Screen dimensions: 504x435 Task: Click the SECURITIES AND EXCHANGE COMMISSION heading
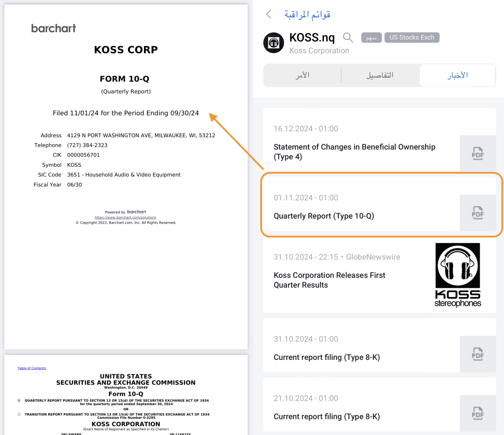click(126, 382)
